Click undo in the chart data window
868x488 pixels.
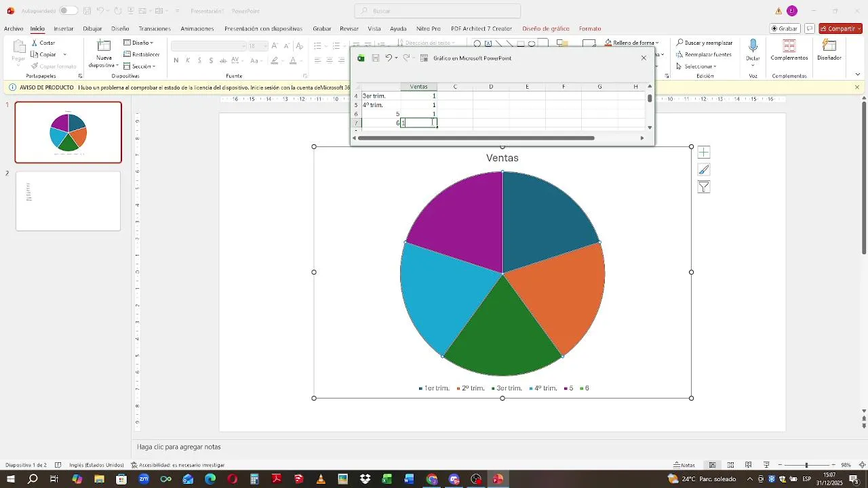point(389,58)
